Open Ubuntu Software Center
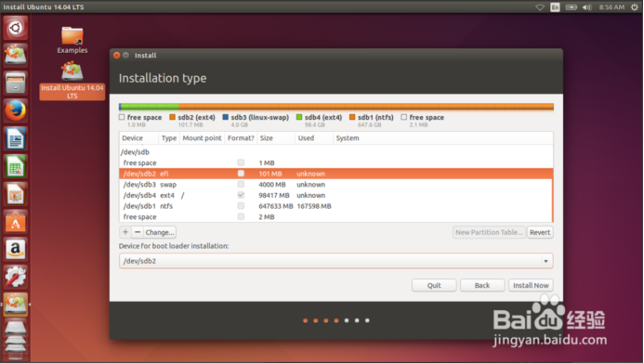 point(16,222)
